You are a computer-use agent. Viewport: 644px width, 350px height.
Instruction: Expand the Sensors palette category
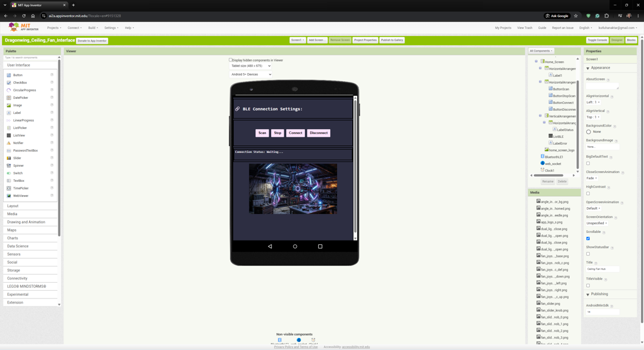[x=31, y=254]
